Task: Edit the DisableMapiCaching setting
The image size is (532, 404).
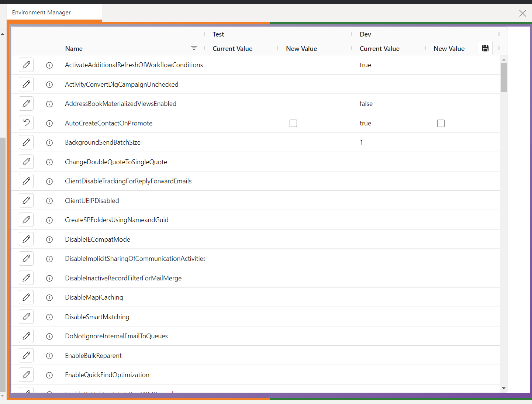Action: 26,297
